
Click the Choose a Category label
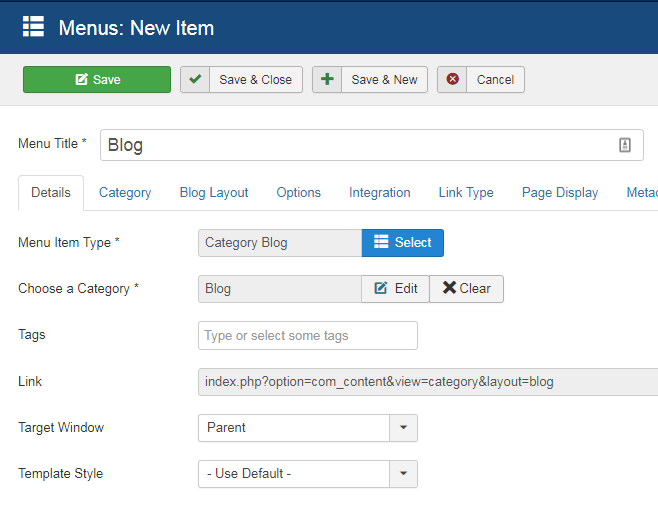click(x=78, y=289)
